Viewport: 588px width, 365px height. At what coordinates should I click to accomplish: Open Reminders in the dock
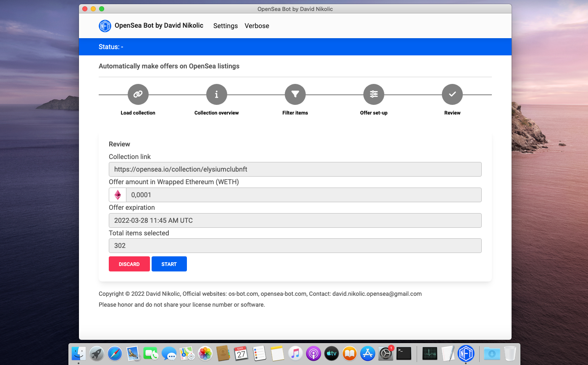tap(259, 354)
